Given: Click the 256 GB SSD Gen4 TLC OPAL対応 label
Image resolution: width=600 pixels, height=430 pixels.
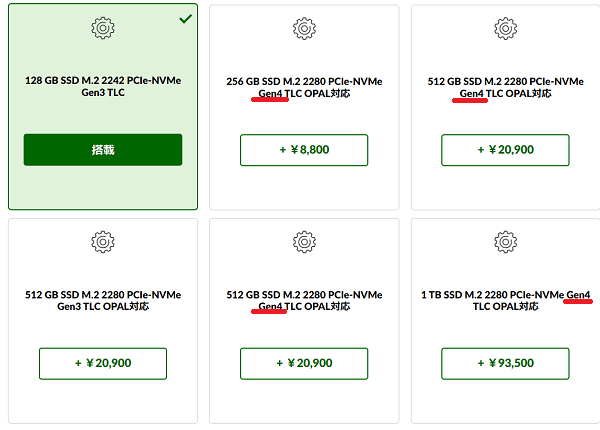Looking at the screenshot, I should click(304, 87).
